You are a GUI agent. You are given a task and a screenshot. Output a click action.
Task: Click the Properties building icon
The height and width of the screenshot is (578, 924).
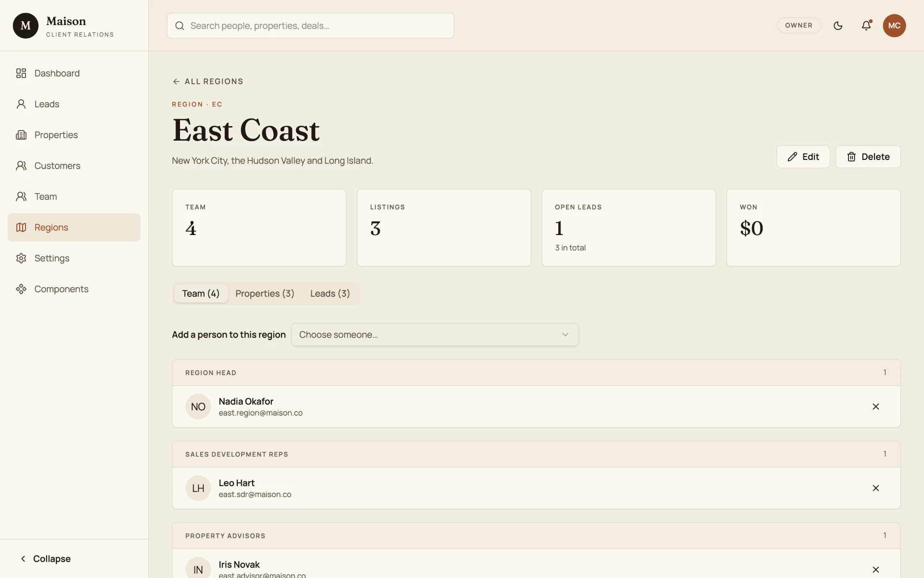click(21, 135)
